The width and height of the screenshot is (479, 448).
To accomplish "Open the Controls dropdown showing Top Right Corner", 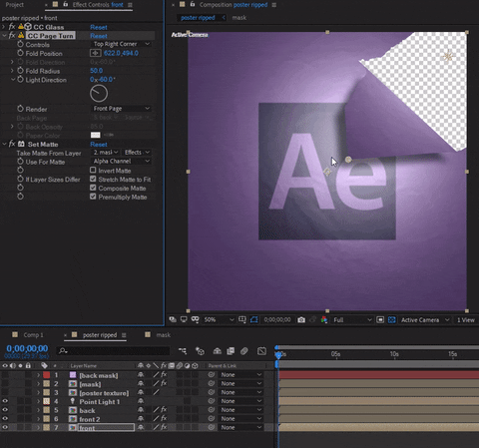I will [121, 44].
